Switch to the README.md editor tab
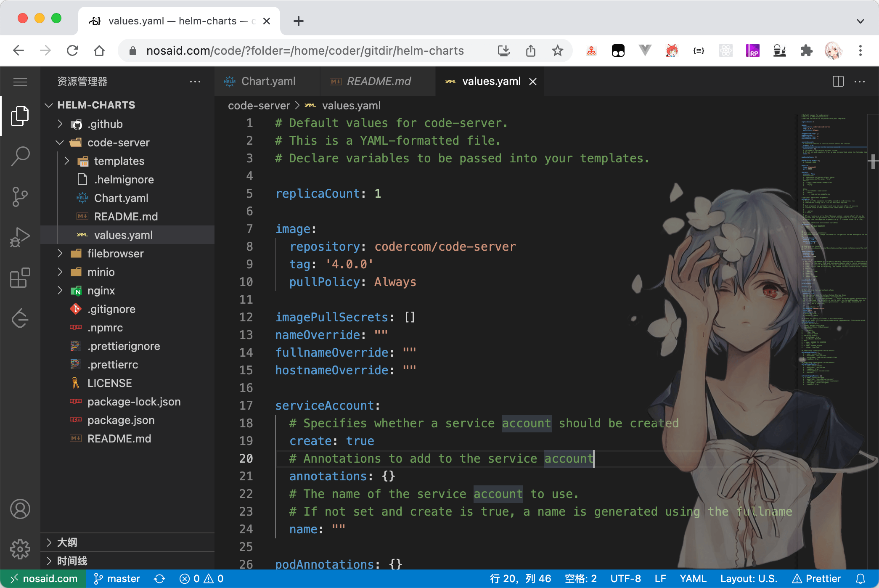Image resolution: width=879 pixels, height=588 pixels. click(378, 81)
